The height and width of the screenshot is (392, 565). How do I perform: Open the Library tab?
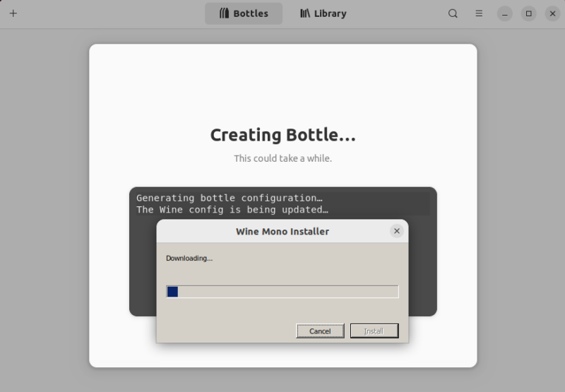(x=323, y=13)
